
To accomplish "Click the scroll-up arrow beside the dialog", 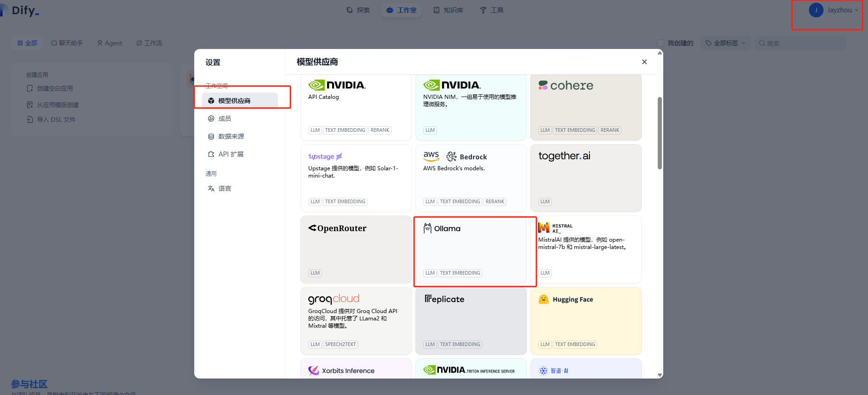I will click(660, 53).
